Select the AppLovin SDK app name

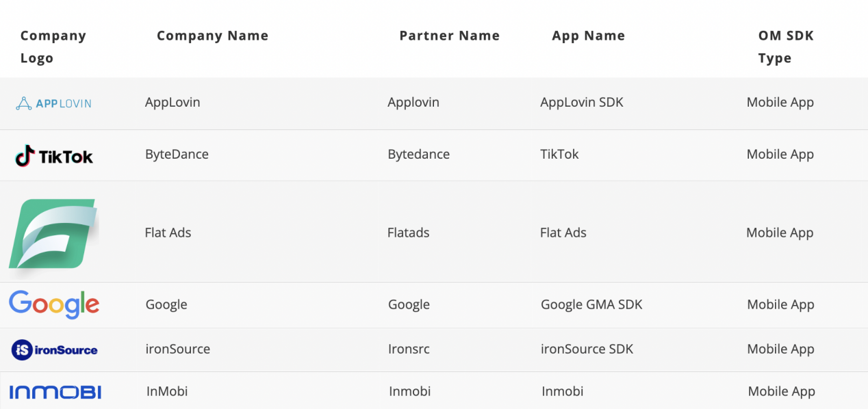pos(581,102)
